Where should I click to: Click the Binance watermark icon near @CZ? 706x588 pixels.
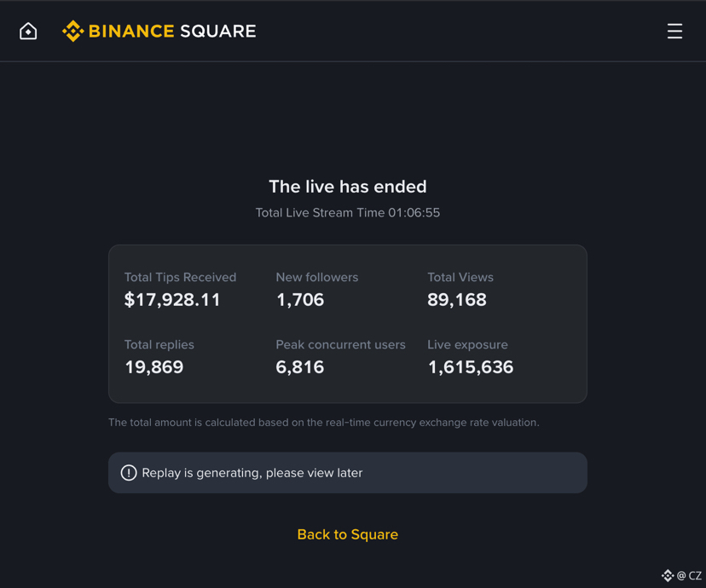point(668,576)
